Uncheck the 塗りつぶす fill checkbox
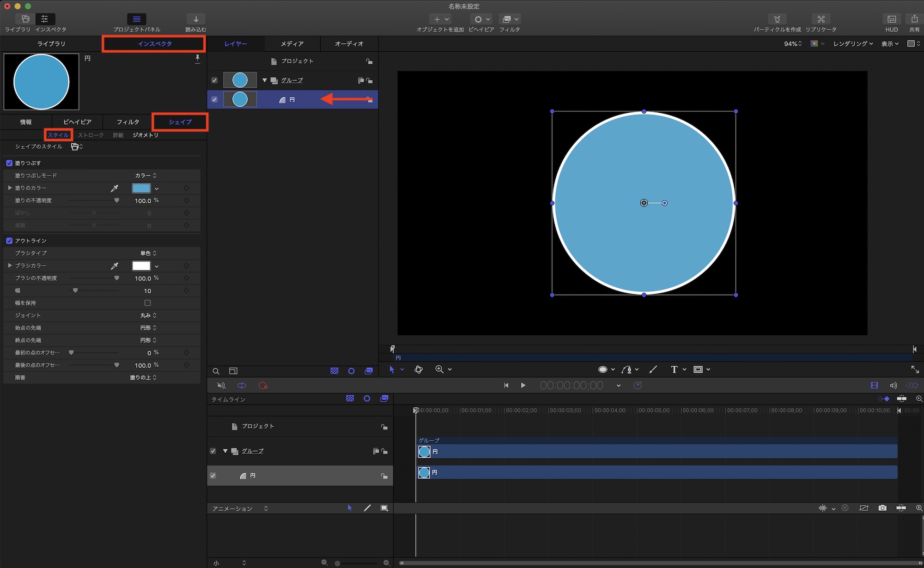The height and width of the screenshot is (568, 924). [9, 163]
